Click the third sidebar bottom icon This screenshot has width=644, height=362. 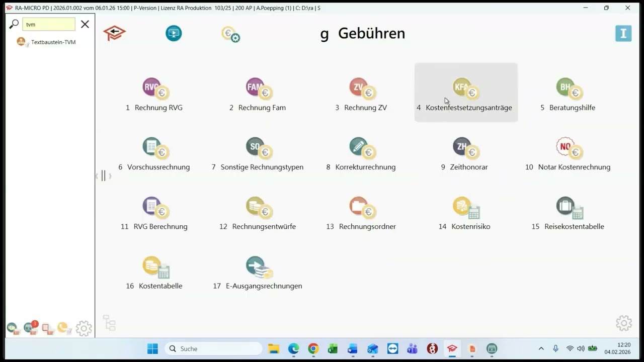(48, 329)
